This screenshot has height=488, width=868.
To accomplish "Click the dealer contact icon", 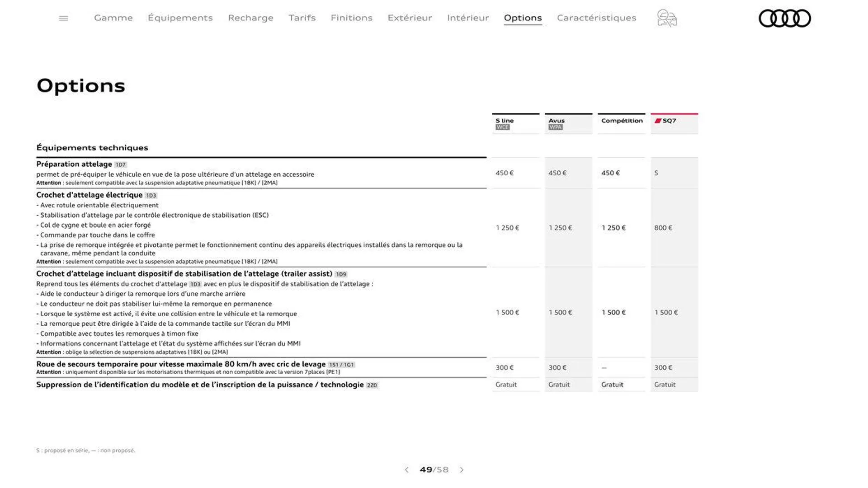I will click(x=667, y=18).
